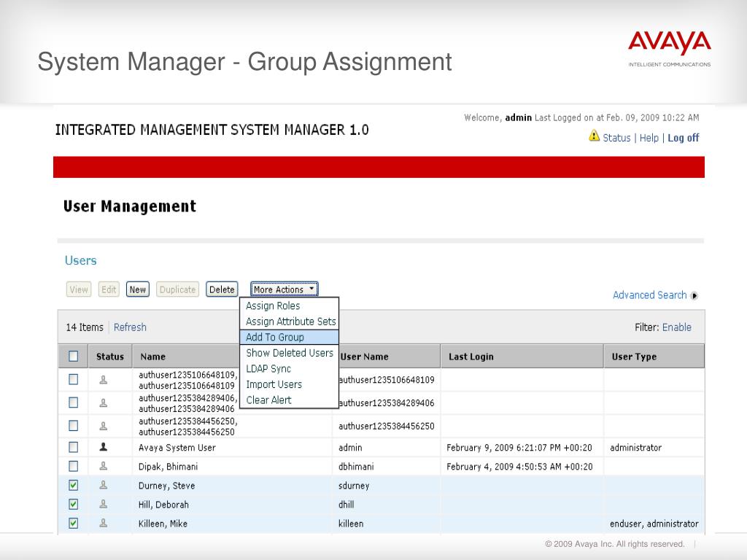Check the authuser1235384456250 row checkbox
Viewport: 747px width, 560px height.
coord(74,426)
